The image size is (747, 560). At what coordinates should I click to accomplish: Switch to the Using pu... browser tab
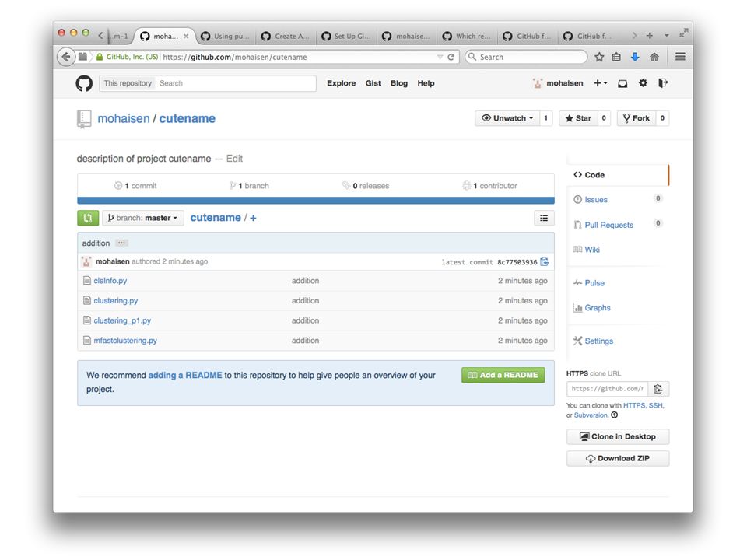click(226, 37)
